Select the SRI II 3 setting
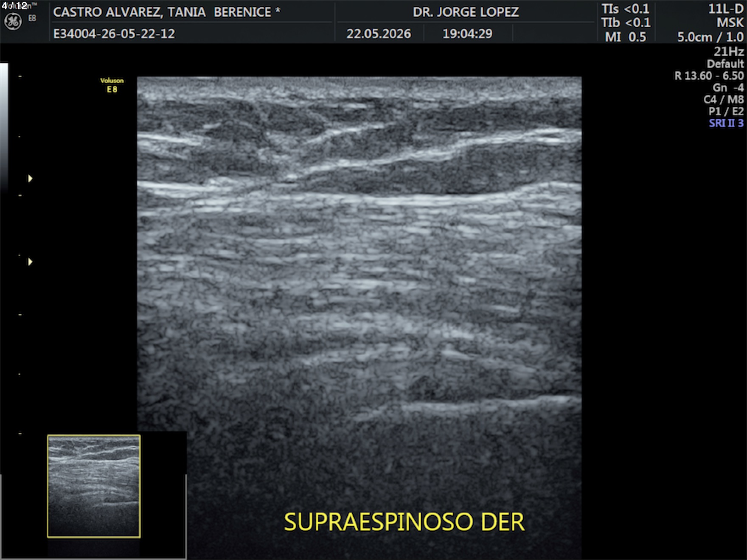Image resolution: width=747 pixels, height=560 pixels. (x=726, y=123)
